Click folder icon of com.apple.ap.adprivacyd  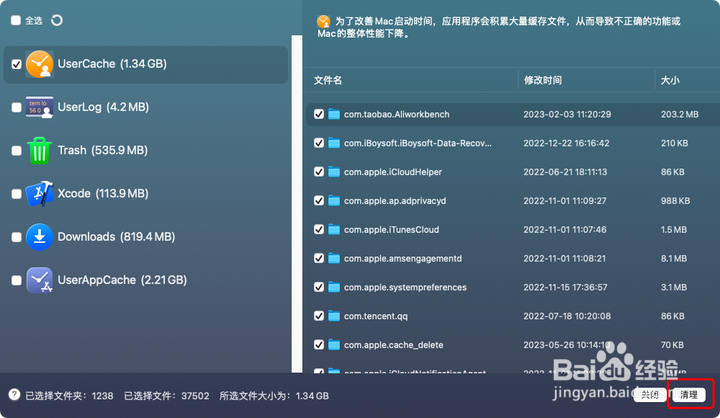point(334,201)
